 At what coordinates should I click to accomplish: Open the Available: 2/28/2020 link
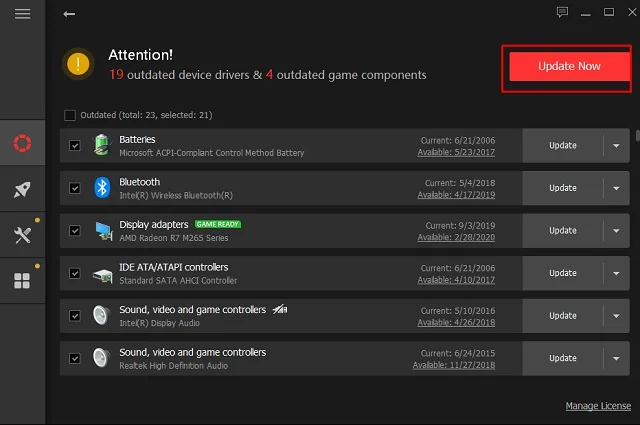click(456, 237)
